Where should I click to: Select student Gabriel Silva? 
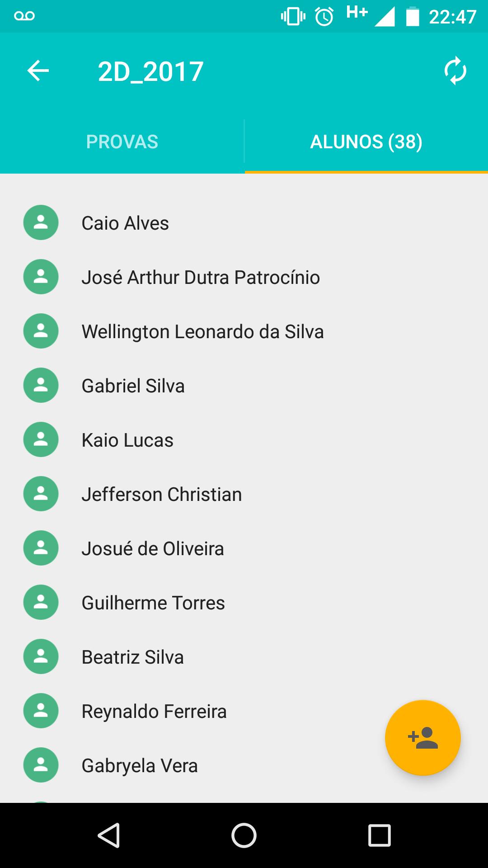pos(133,386)
